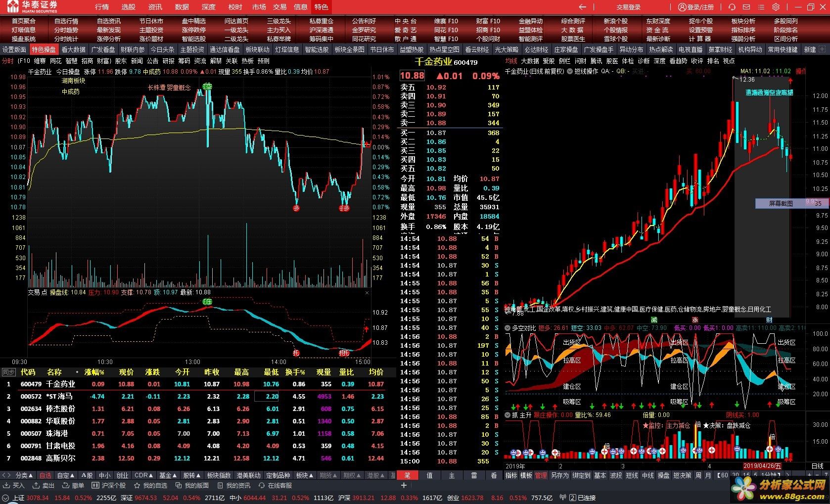Viewport: 830px width, 504px height.
Task: Click the 交易登录 button
Action: pos(629,7)
